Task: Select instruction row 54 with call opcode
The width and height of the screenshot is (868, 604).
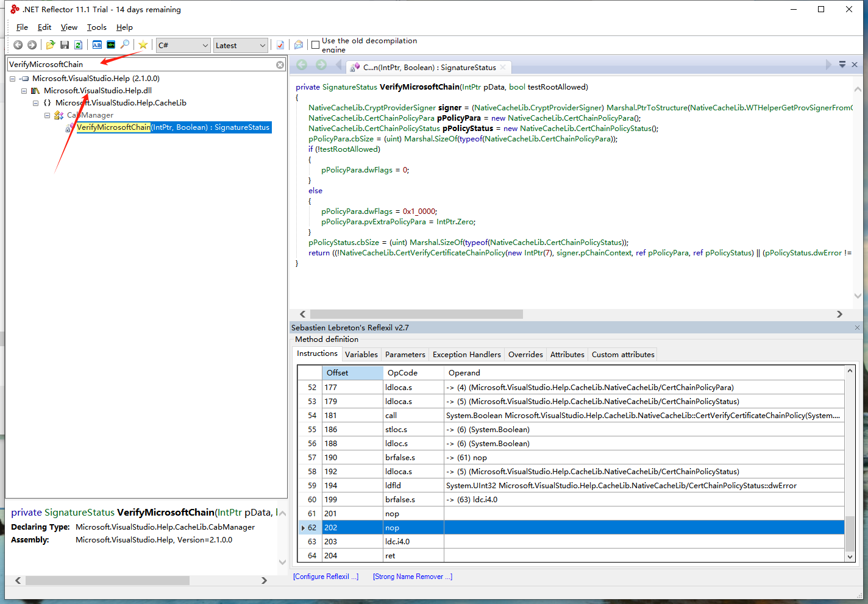Action: click(571, 416)
